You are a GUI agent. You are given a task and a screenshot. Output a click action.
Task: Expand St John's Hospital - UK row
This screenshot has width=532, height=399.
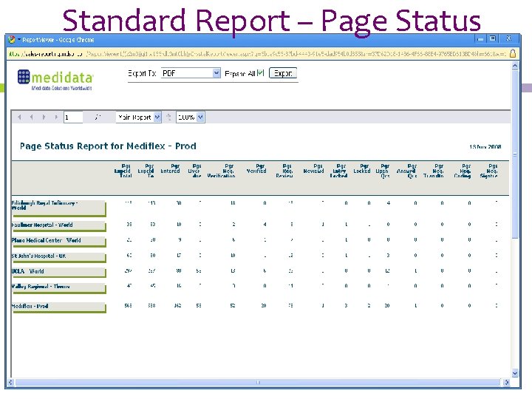point(58,257)
